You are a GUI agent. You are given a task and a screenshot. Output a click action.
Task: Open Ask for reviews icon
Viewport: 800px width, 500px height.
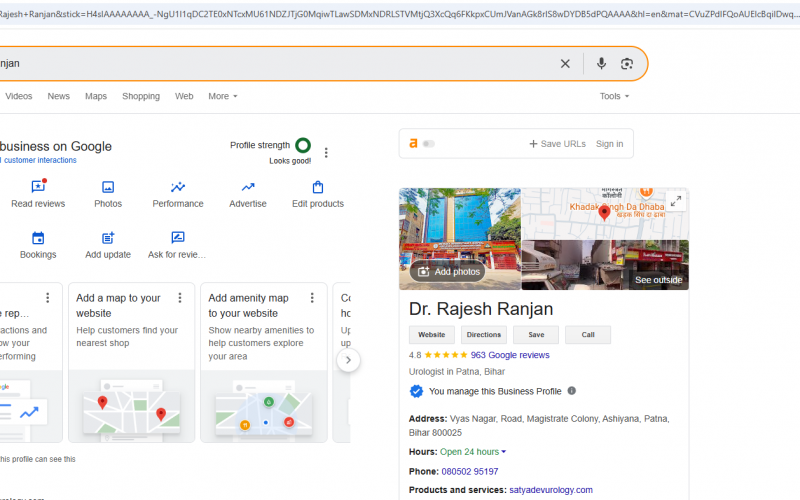(178, 237)
